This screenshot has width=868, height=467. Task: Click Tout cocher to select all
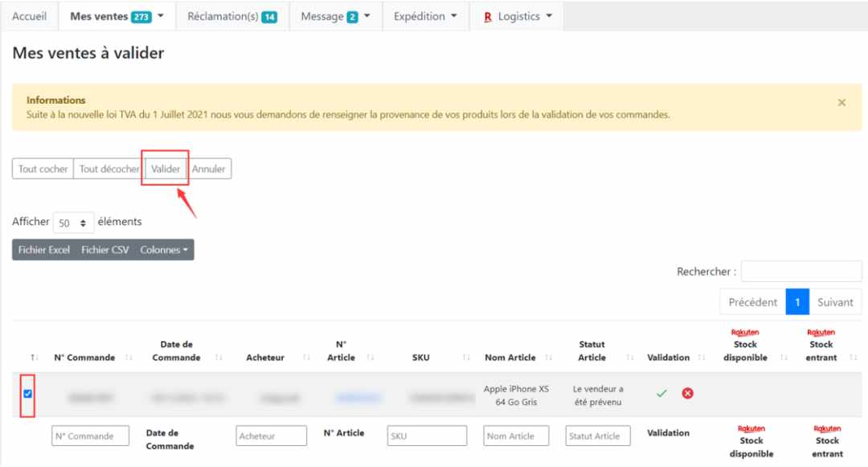pos(43,169)
